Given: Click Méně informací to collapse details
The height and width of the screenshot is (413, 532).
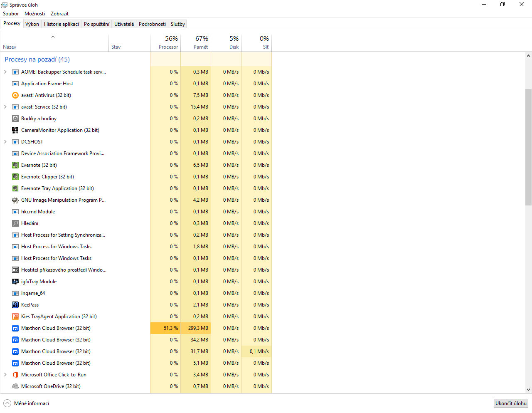Looking at the screenshot, I should point(27,403).
